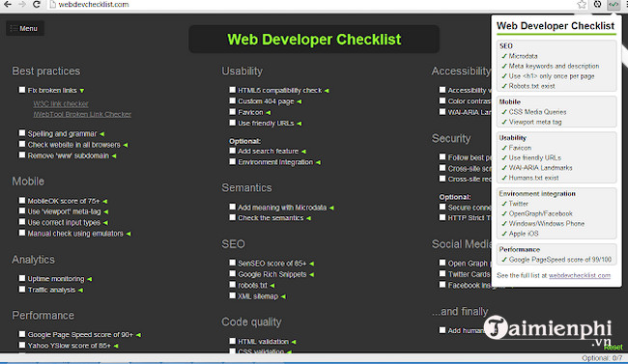This screenshot has height=364, width=628.
Task: Check the Add meaning with Microdata checkbox
Action: [x=232, y=207]
